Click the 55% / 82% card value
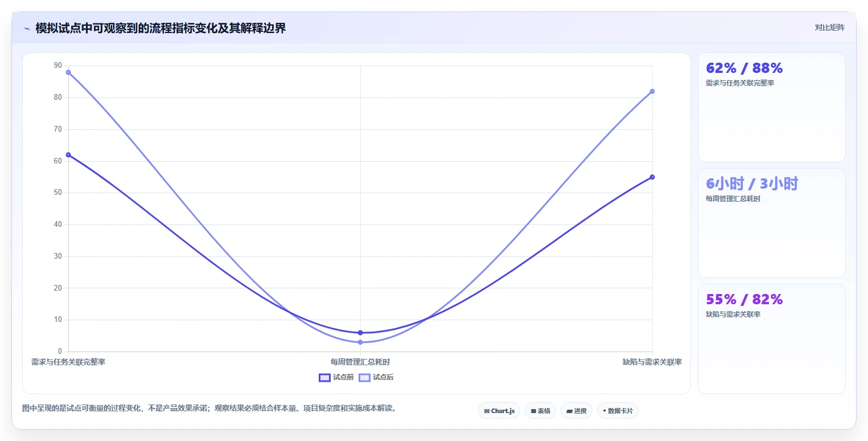This screenshot has height=441, width=868. point(744,299)
